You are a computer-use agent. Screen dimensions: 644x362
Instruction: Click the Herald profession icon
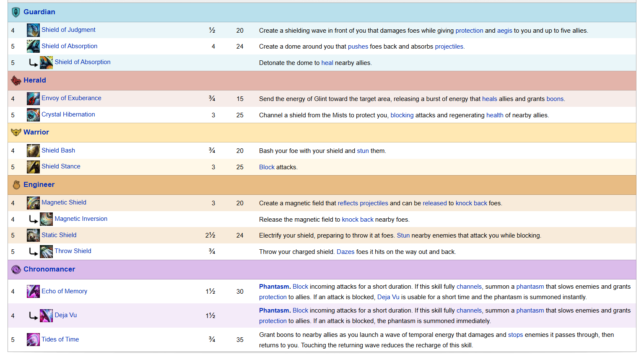click(16, 80)
